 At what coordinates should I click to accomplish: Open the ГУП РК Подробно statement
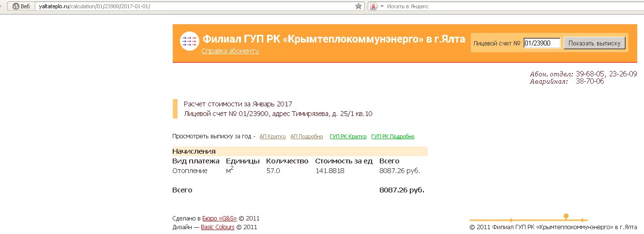pyautogui.click(x=393, y=137)
